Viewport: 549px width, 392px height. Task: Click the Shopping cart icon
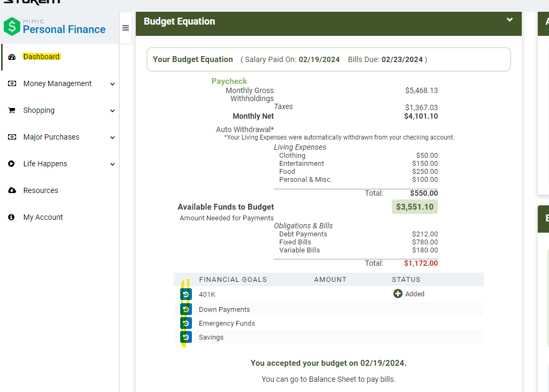[12, 110]
